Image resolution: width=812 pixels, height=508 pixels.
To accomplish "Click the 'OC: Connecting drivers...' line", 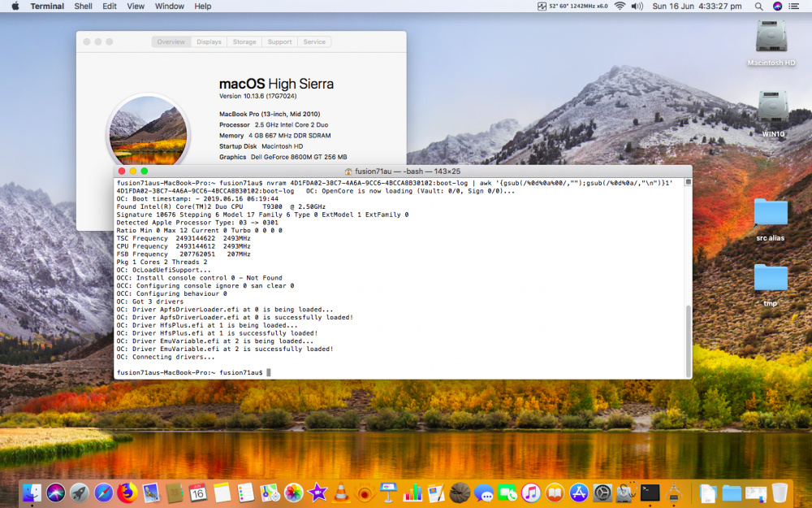I will click(x=165, y=357).
